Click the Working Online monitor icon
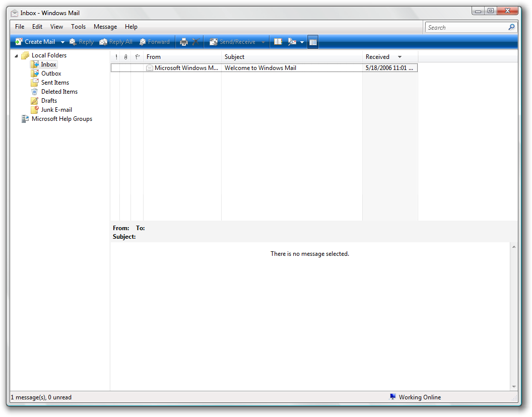532x417 pixels. [392, 397]
